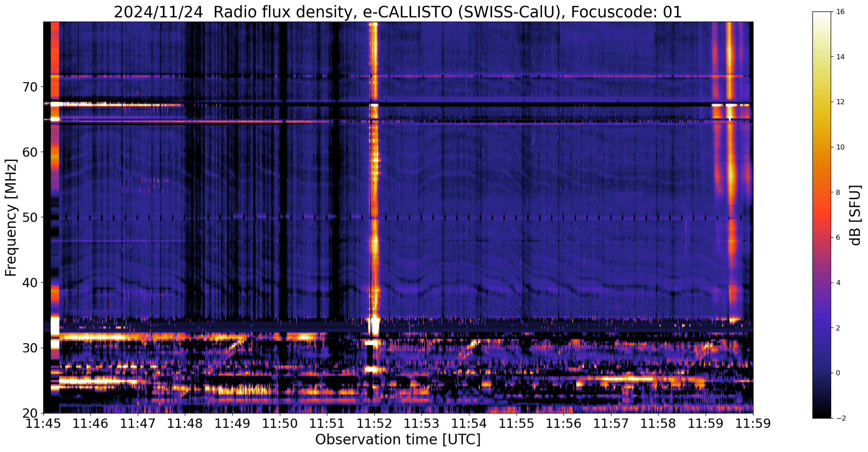Click the 11:55 time tick label

click(x=516, y=424)
